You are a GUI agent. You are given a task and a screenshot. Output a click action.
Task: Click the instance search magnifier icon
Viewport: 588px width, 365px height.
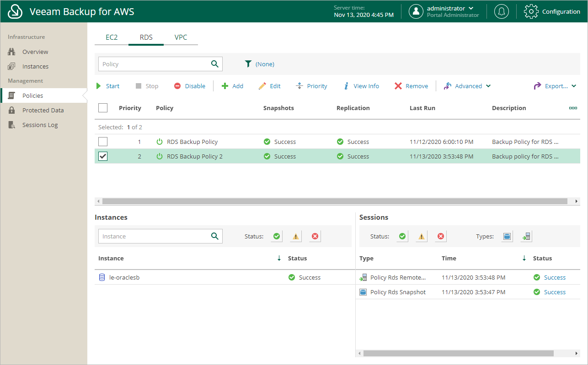pos(215,236)
